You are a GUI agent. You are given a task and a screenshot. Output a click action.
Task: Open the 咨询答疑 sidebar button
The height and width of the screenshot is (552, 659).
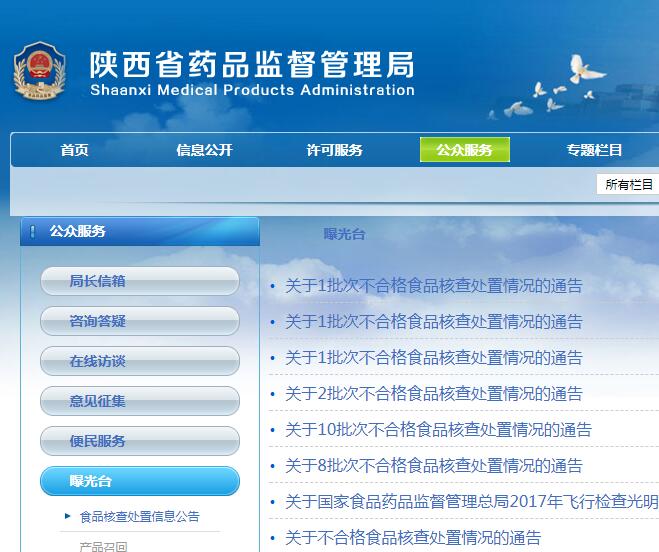tap(140, 321)
